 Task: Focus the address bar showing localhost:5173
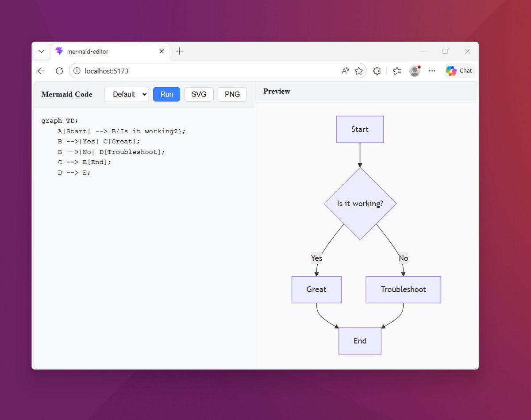[x=218, y=71]
